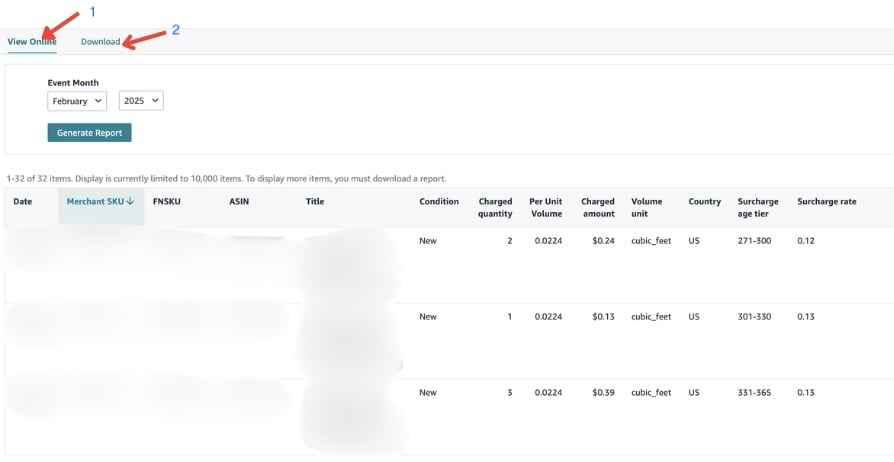Click the Generate Report button

89,133
